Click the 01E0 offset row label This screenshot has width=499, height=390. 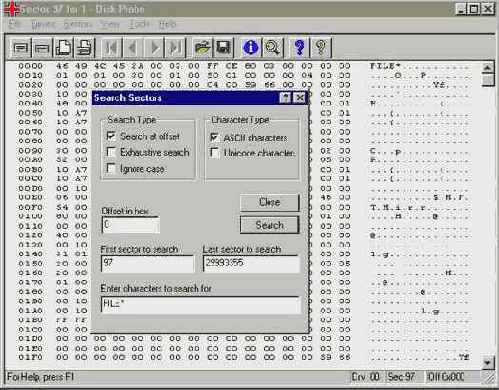tap(30, 348)
